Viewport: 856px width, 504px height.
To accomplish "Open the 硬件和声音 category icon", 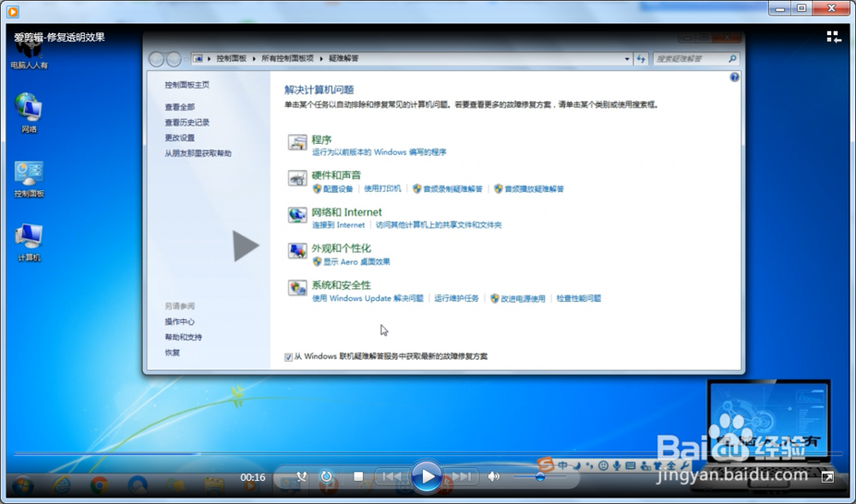I will (x=298, y=179).
